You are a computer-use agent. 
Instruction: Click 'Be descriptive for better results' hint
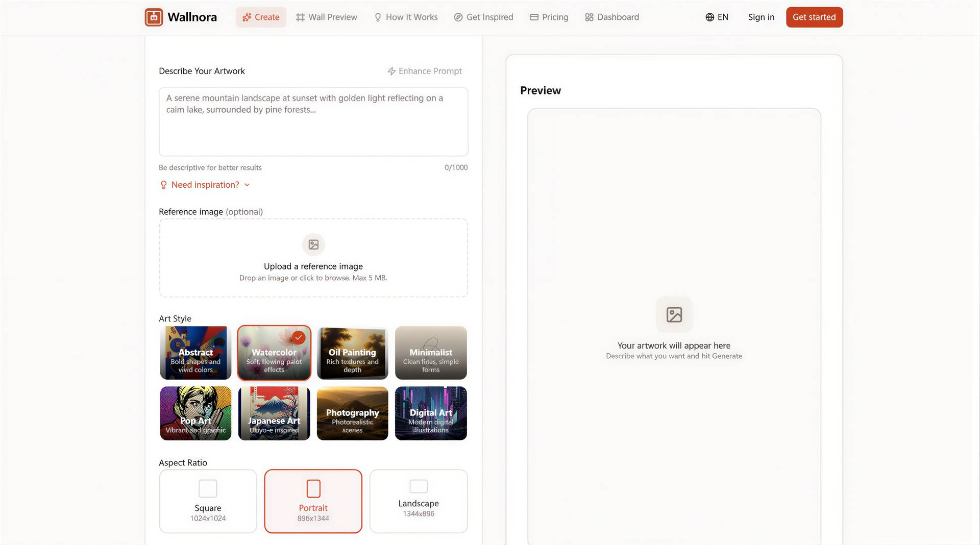click(x=210, y=167)
